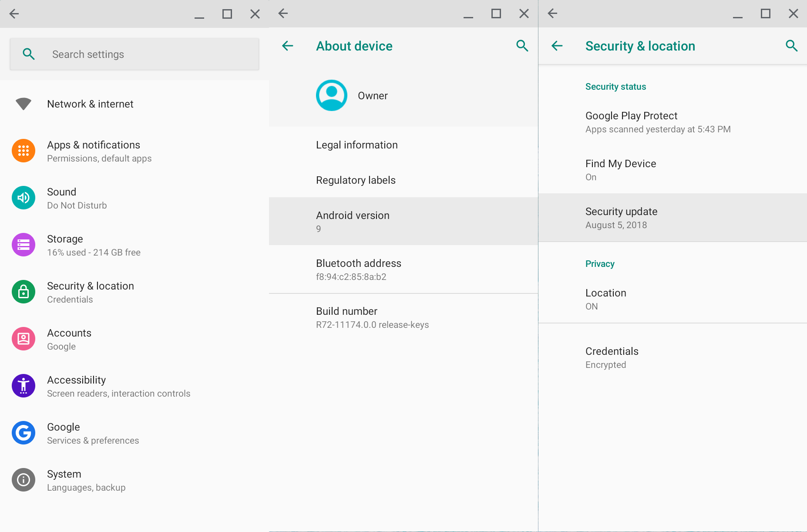Select Build number entry

[x=372, y=317]
